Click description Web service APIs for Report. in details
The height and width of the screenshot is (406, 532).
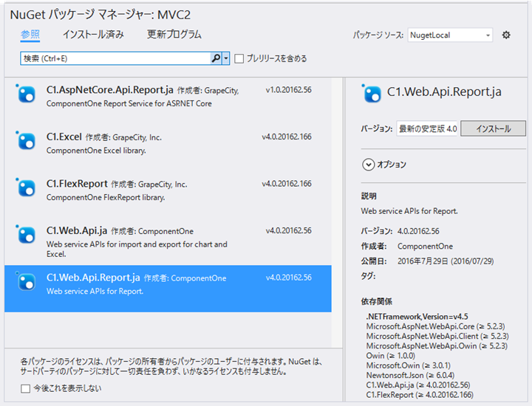point(409,211)
